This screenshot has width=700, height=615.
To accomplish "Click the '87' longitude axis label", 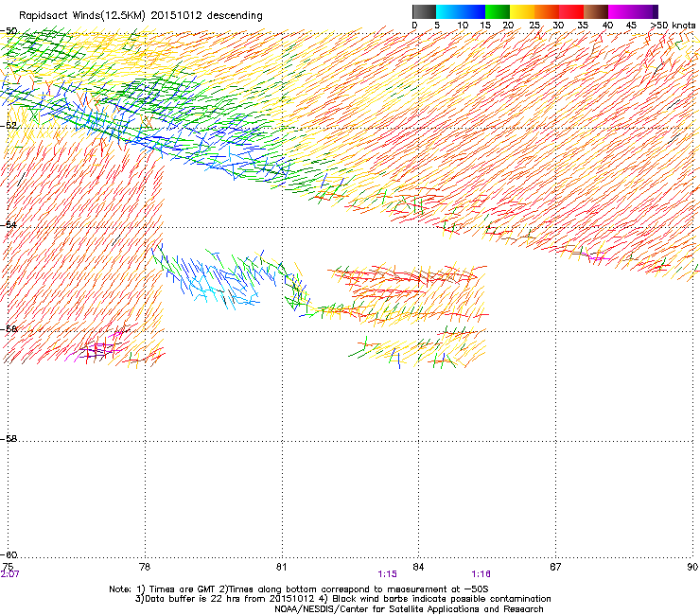I will pos(555,567).
